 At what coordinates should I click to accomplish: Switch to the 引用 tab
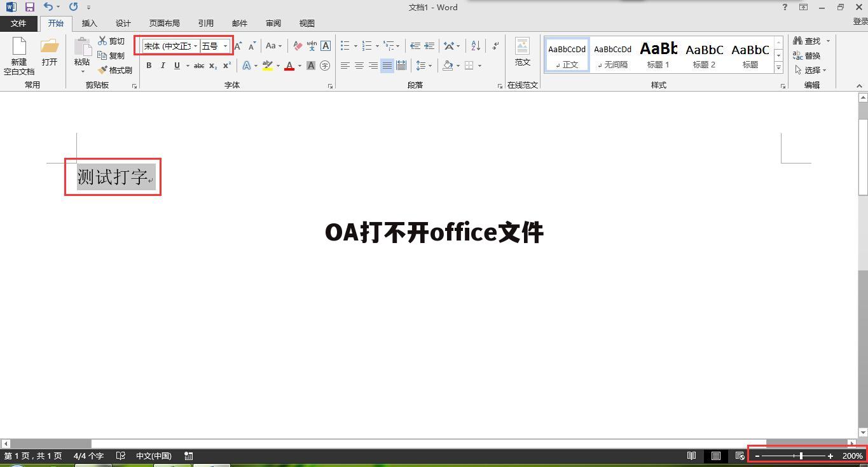click(205, 24)
